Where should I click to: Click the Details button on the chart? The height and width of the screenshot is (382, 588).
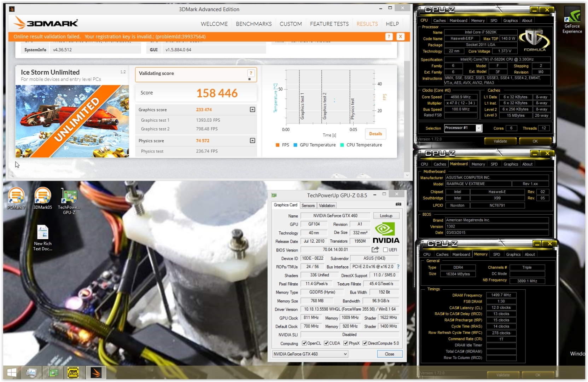pyautogui.click(x=375, y=134)
